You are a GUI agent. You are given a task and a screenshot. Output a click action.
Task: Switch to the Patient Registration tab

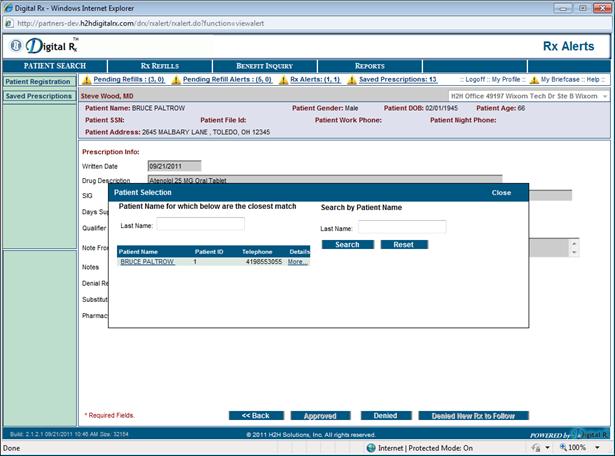click(x=37, y=82)
